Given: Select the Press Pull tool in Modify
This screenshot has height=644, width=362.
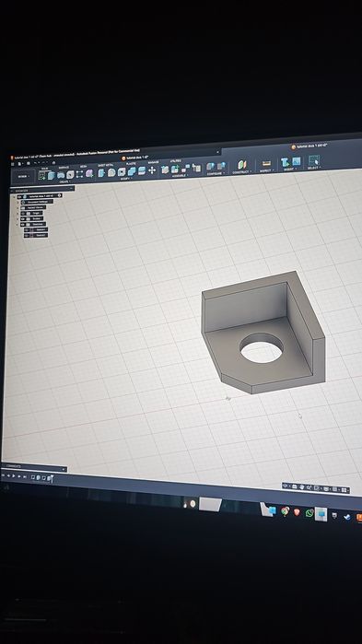Looking at the screenshot, I should [x=101, y=173].
